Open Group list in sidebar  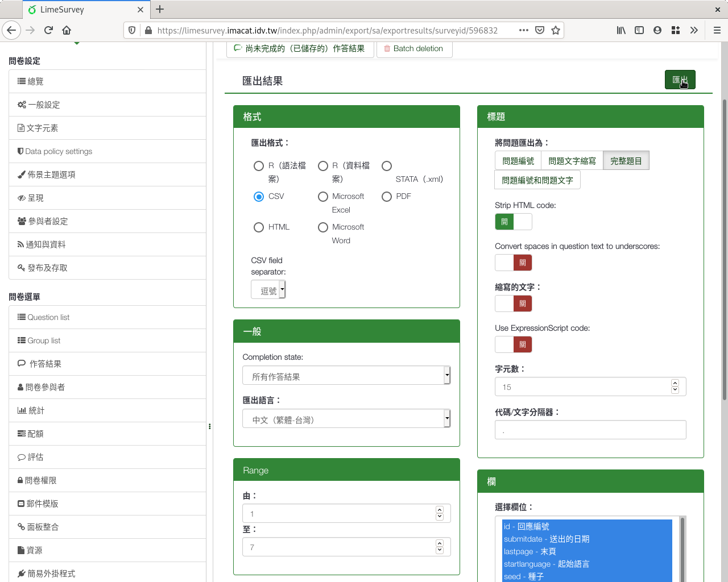pyautogui.click(x=107, y=340)
